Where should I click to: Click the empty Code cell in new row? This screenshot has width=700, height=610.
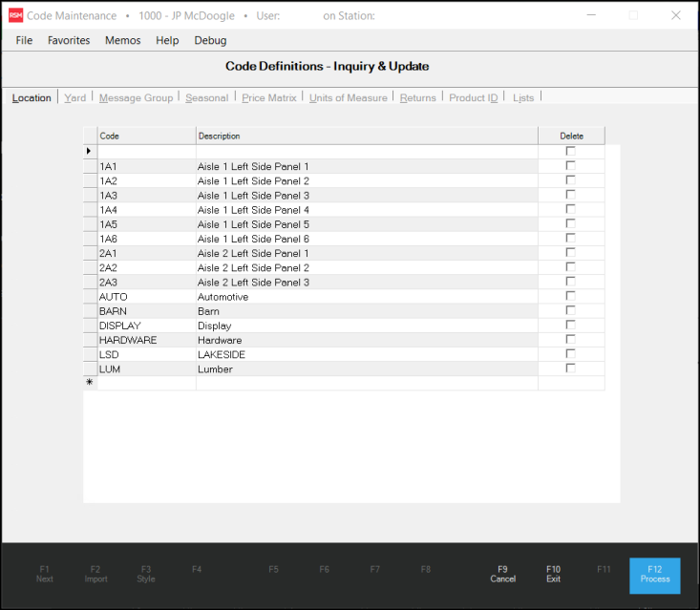pyautogui.click(x=146, y=383)
